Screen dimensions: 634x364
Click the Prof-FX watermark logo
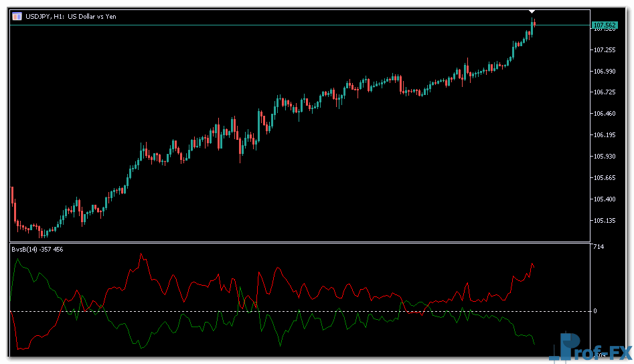588,349
